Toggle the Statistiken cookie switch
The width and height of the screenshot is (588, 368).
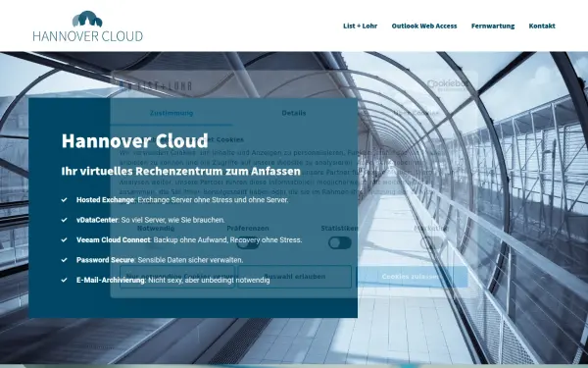click(340, 243)
